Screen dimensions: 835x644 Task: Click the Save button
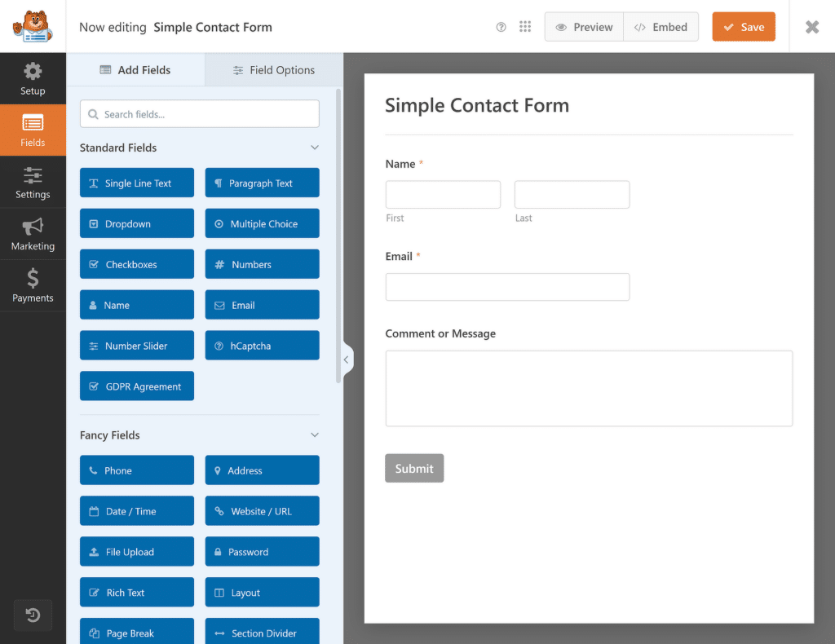point(743,27)
